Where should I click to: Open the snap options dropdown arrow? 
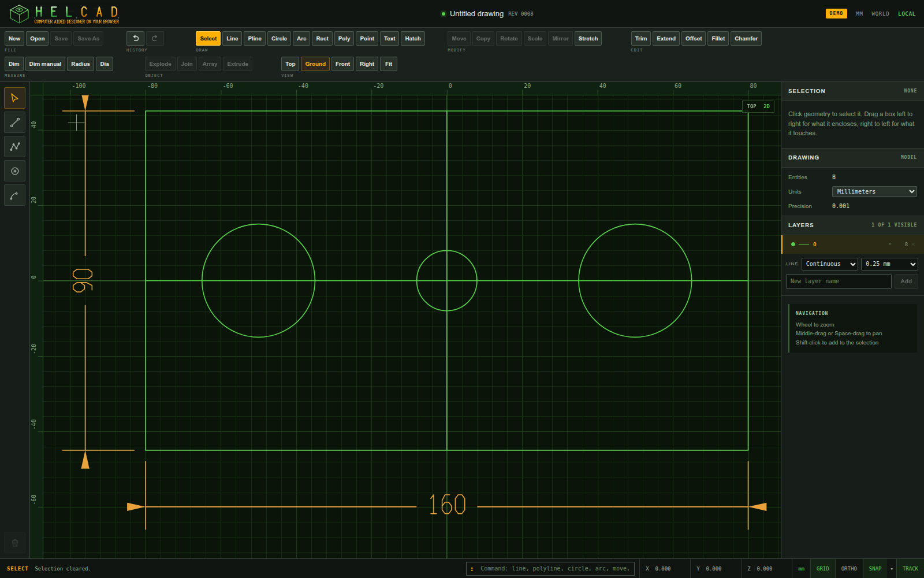coord(892,569)
